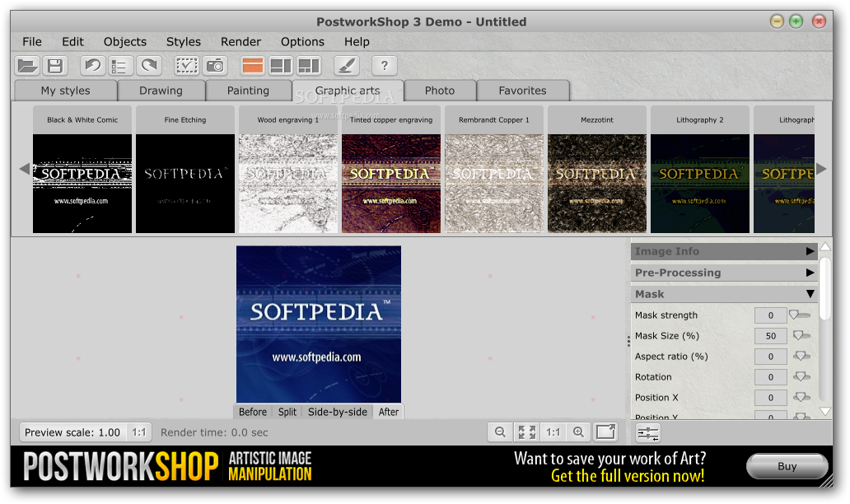Apply the Black & White Comic style
The image size is (850, 504).
(x=82, y=170)
